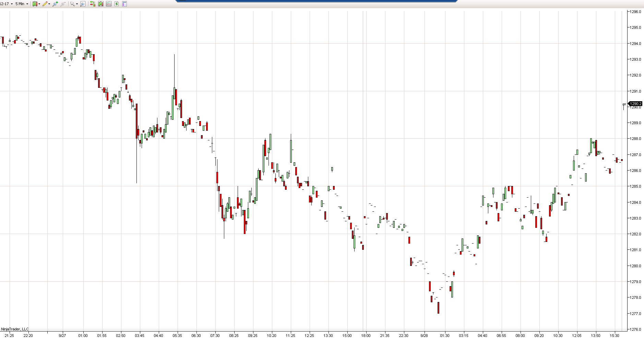Open the pencil drawing tools menu
The image size is (644, 339).
point(46,4)
